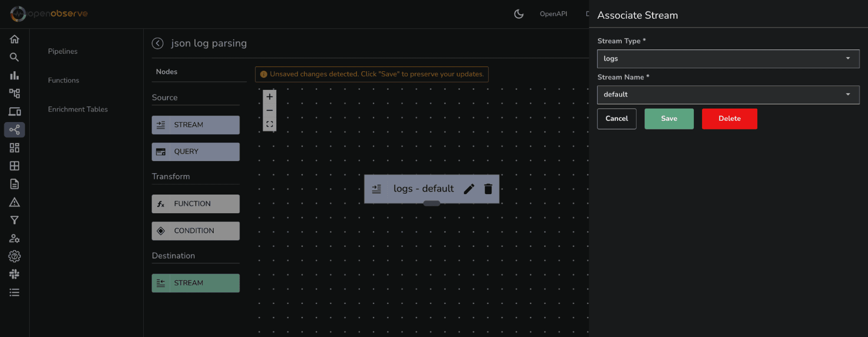Click the output handle under logs - default node
The width and height of the screenshot is (868, 337).
tap(432, 203)
